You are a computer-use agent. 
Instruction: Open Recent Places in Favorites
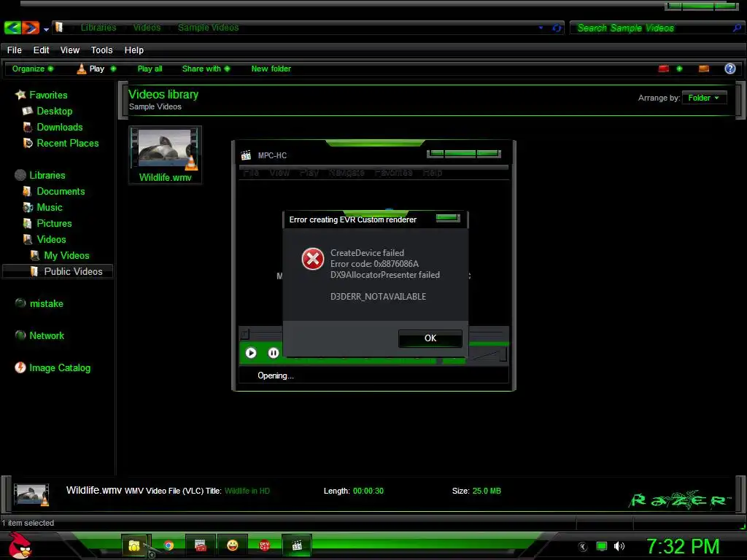68,144
